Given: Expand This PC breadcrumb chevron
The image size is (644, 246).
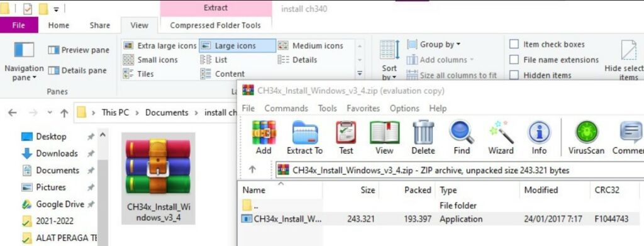Looking at the screenshot, I should coord(138,113).
